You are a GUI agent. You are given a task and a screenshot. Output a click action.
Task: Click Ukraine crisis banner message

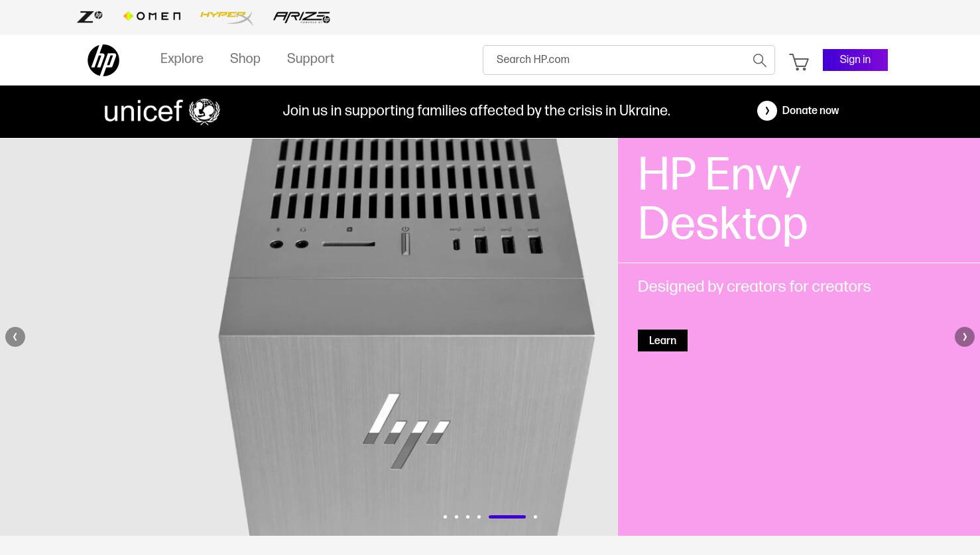476,111
